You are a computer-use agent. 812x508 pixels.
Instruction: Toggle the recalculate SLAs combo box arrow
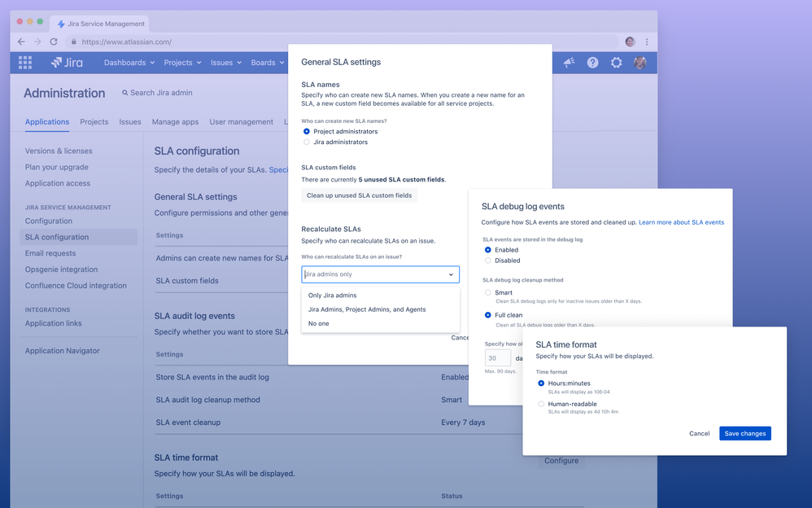(451, 274)
